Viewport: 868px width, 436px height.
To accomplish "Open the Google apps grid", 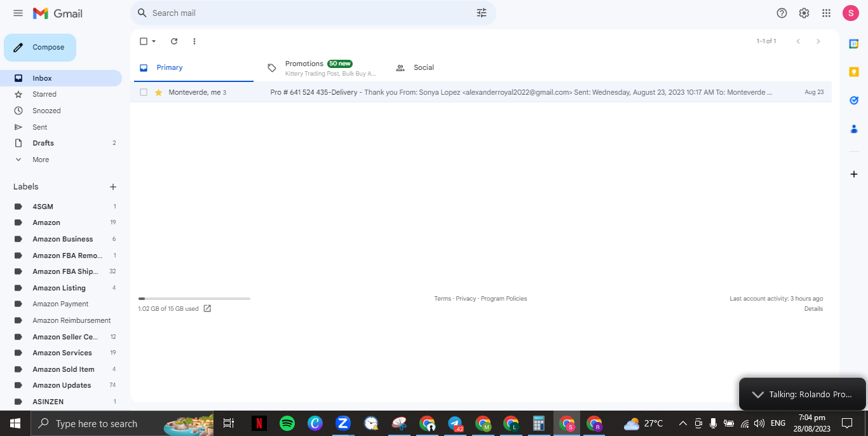I will click(x=826, y=13).
